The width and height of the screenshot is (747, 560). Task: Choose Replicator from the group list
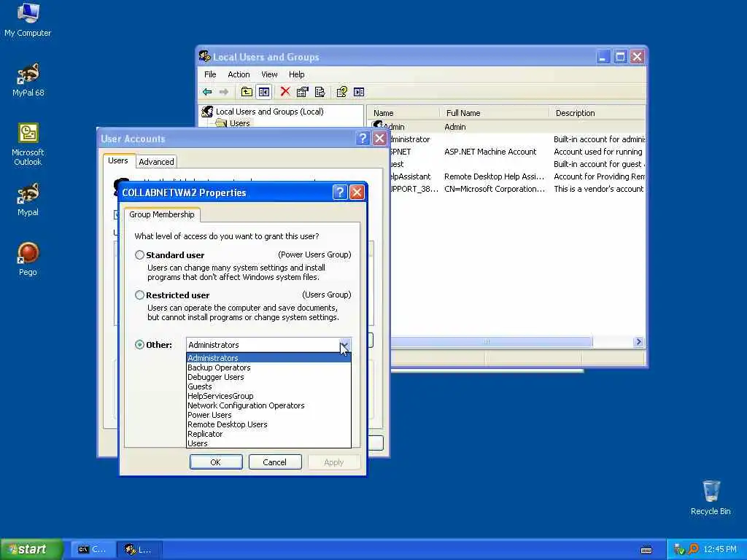[268, 434]
